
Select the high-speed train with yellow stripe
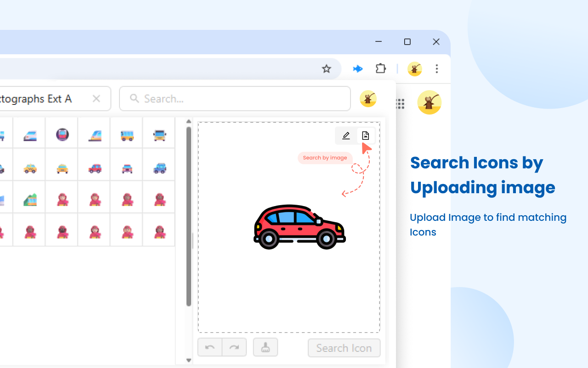pyautogui.click(x=95, y=135)
